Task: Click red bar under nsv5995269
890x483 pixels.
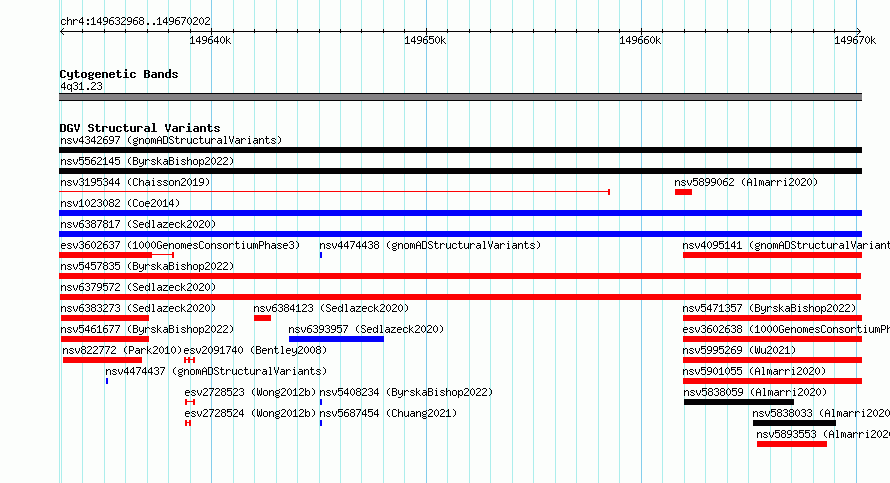Action: 773,360
